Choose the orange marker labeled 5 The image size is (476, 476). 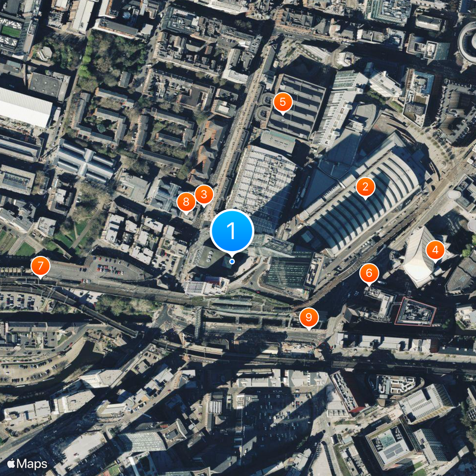[x=283, y=102]
